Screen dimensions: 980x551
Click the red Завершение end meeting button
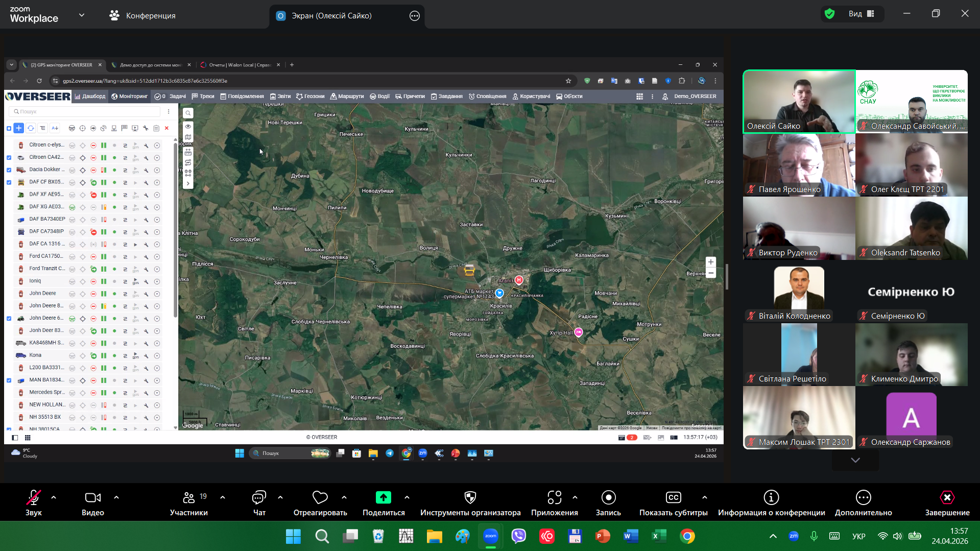pos(947,498)
